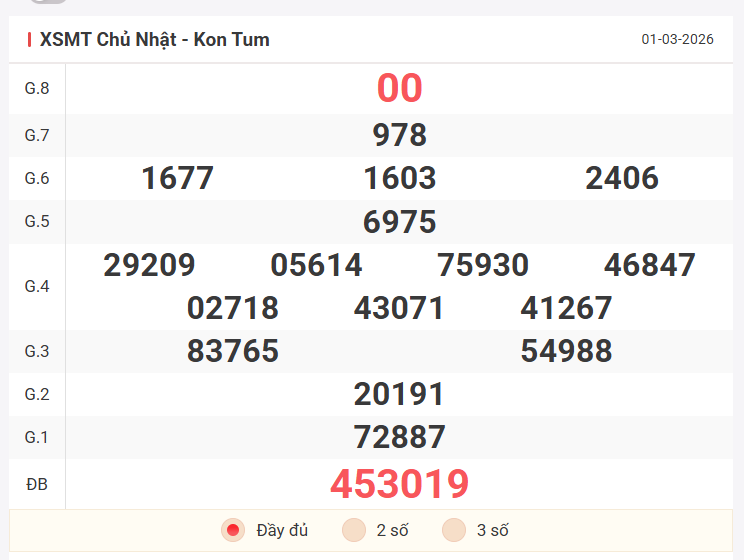
Task: Click the G.6 number 1677
Action: click(x=177, y=178)
